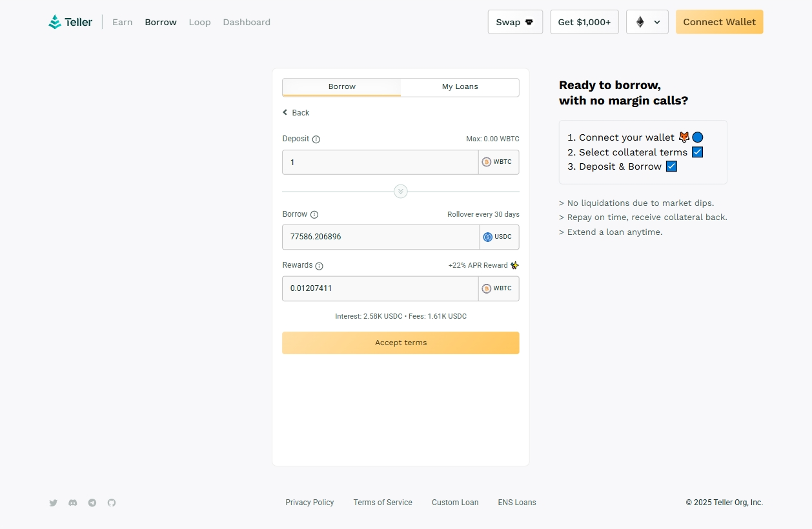Click the WBTC token icon in Rewards field
Viewport: 812px width, 529px height.
click(x=487, y=288)
